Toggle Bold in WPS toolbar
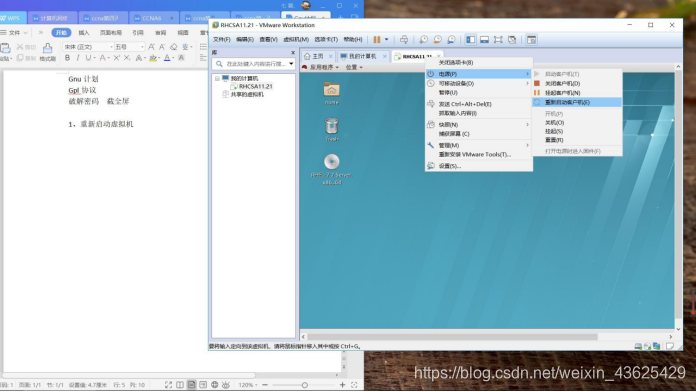 coord(67,58)
